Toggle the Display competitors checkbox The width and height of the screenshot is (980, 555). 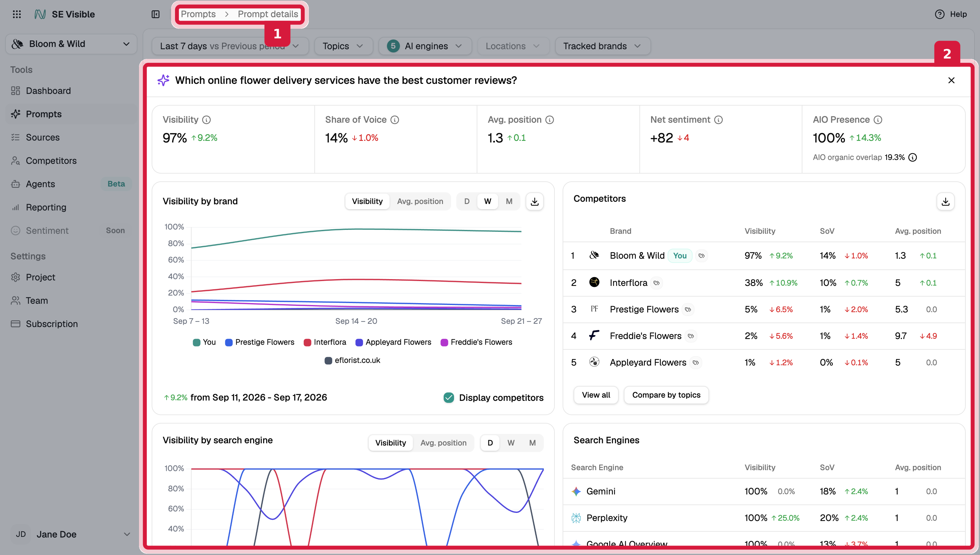(x=449, y=398)
